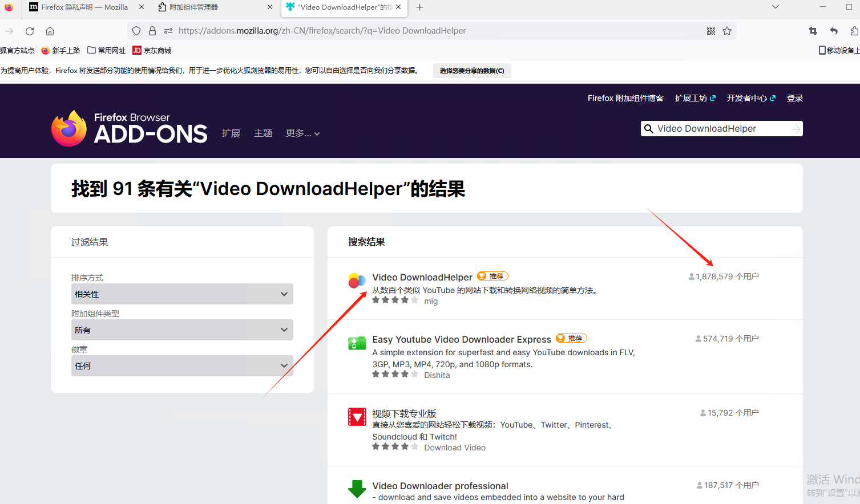Screen dimensions: 860x504
Task: Open 开发者中心 external link
Action: [751, 98]
